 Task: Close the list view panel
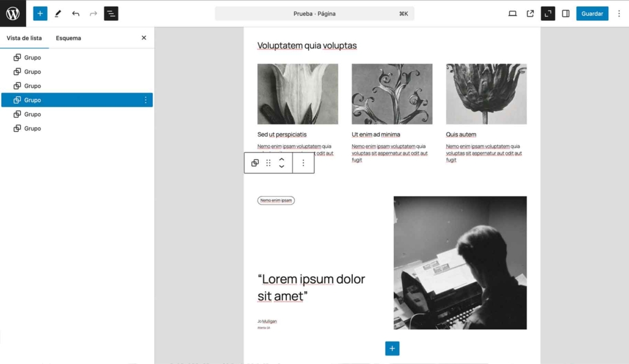coord(144,38)
